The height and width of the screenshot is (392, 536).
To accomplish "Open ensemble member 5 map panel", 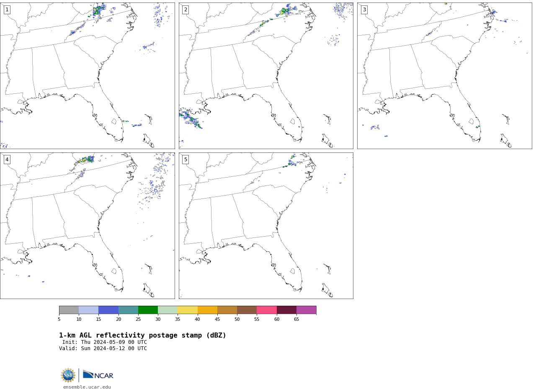I will pos(266,226).
